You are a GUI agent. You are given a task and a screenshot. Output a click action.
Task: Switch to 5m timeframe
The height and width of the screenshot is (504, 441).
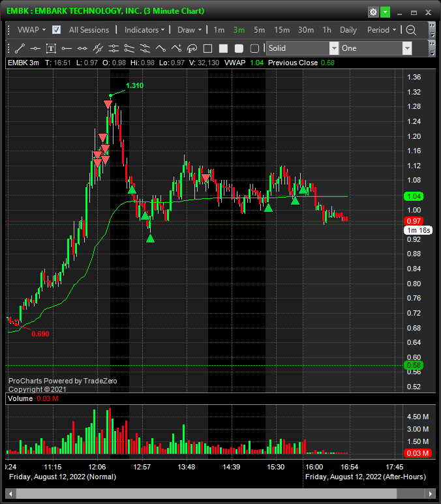[259, 30]
